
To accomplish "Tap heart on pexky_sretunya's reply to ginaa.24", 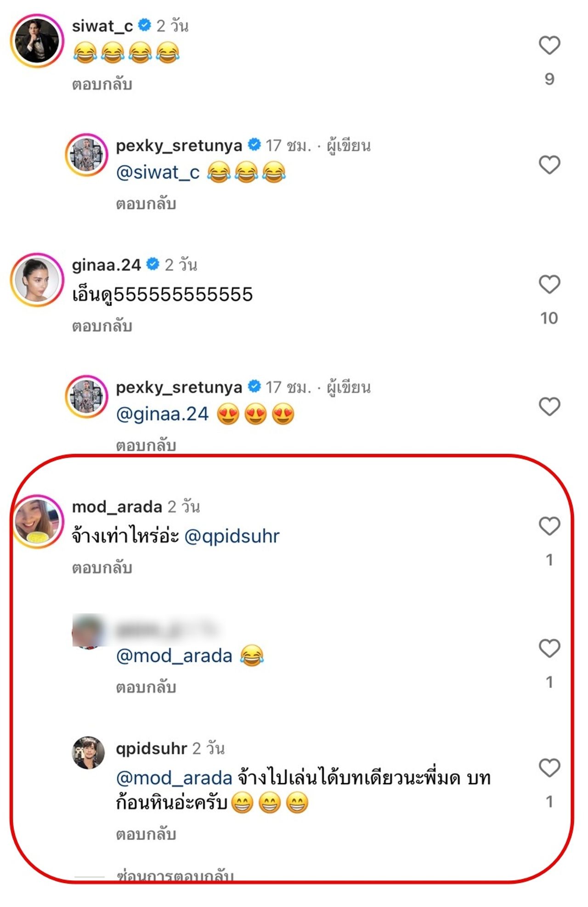I will tap(549, 407).
